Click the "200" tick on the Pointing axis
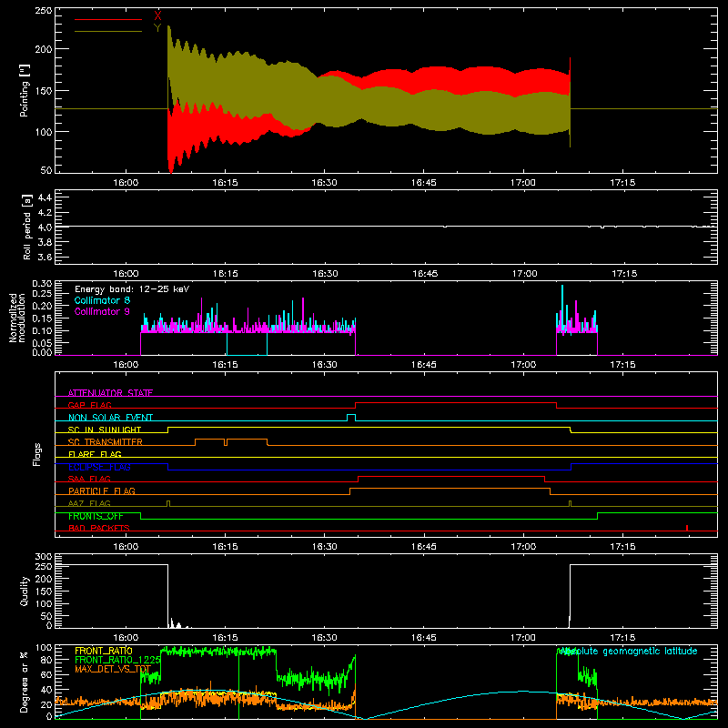Viewport: 728px width, 728px height. pos(44,49)
